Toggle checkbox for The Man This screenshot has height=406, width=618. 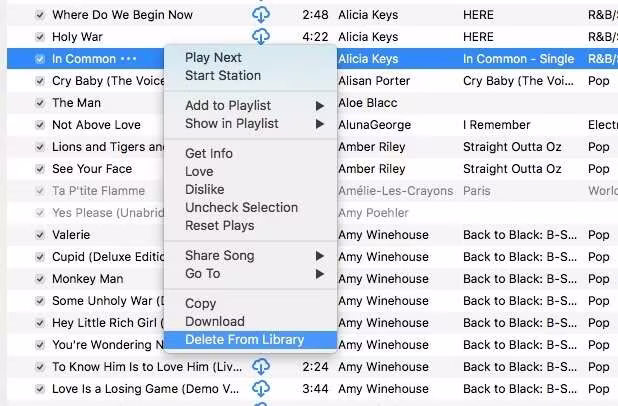point(39,103)
